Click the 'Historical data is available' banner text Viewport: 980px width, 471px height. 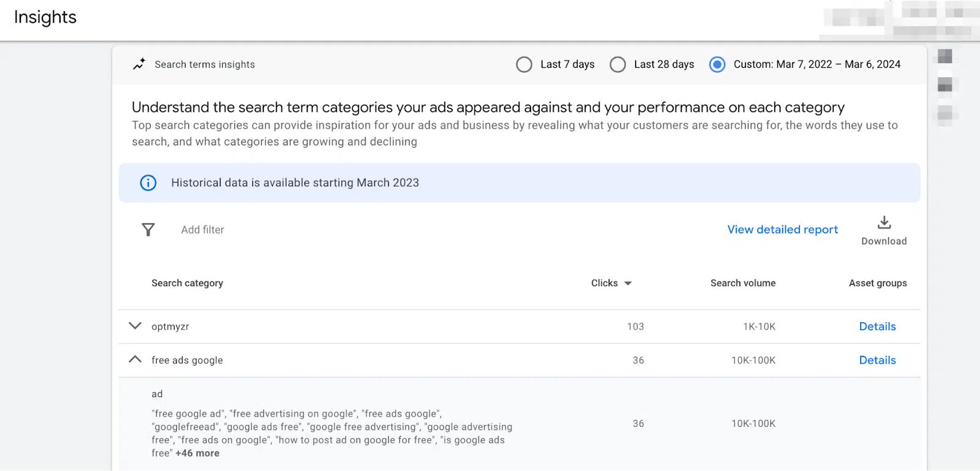coord(295,183)
